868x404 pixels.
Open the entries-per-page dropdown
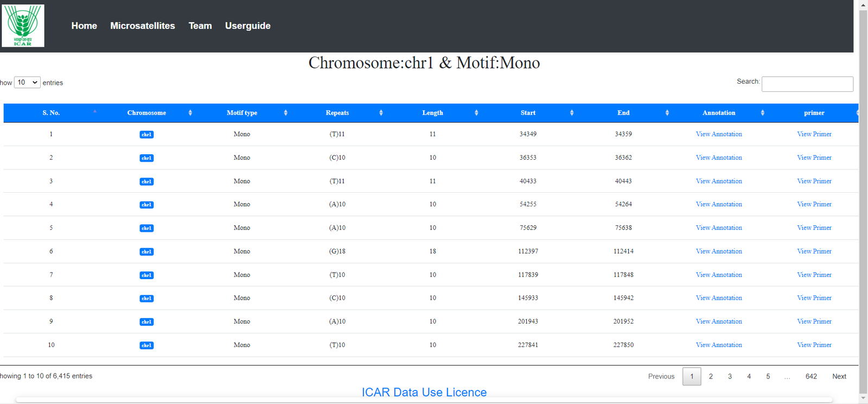(x=27, y=83)
